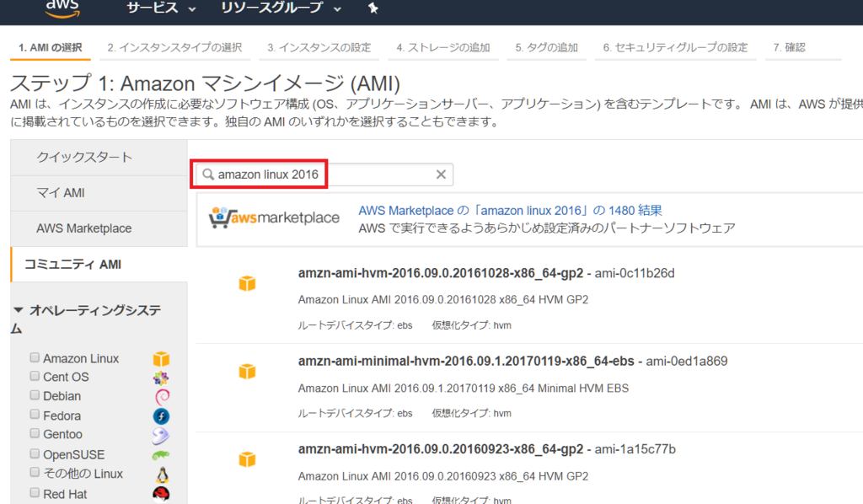The image size is (863, 504).
Task: Click cube icon for ami-0c11b26d
Action: click(247, 283)
